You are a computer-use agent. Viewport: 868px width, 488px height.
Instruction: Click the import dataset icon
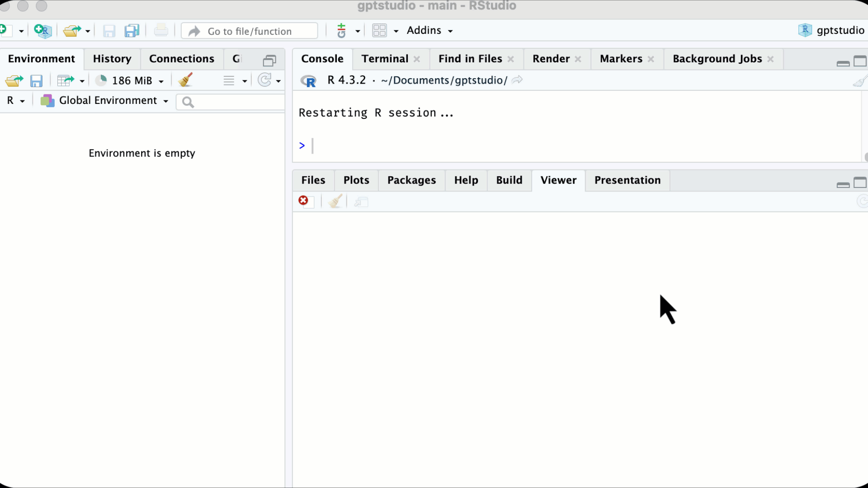coord(66,80)
